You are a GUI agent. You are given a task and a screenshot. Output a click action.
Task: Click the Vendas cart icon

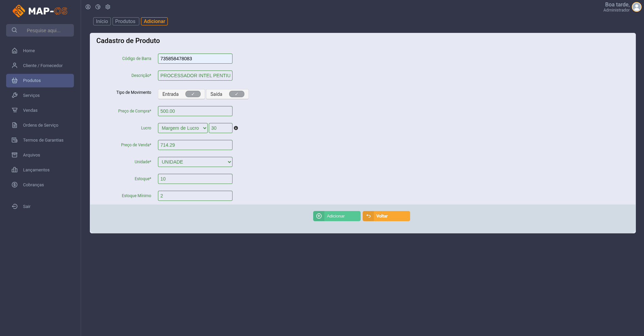pyautogui.click(x=15, y=110)
